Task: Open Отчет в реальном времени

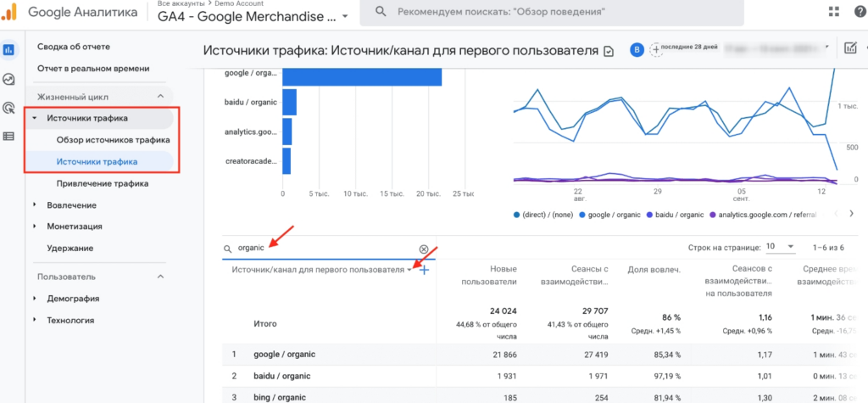Action: point(93,69)
